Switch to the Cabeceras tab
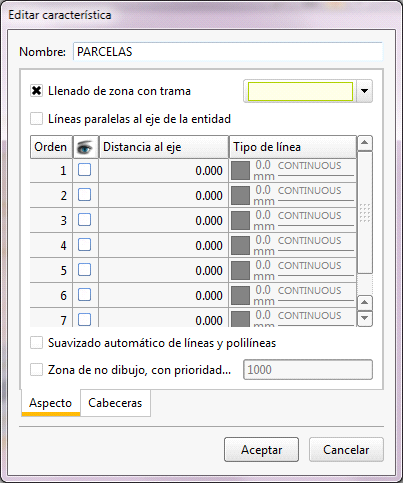Screen dimensions: 403x483 click(115, 403)
